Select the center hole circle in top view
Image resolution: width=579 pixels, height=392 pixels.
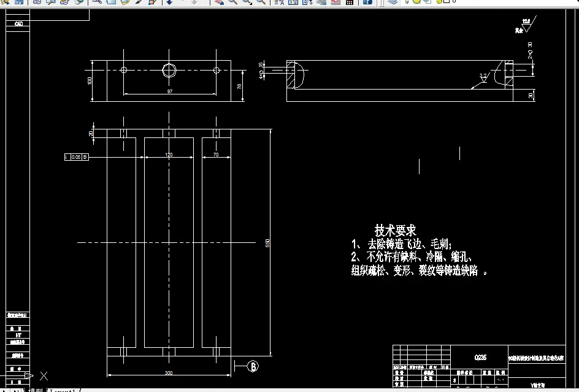coord(169,70)
